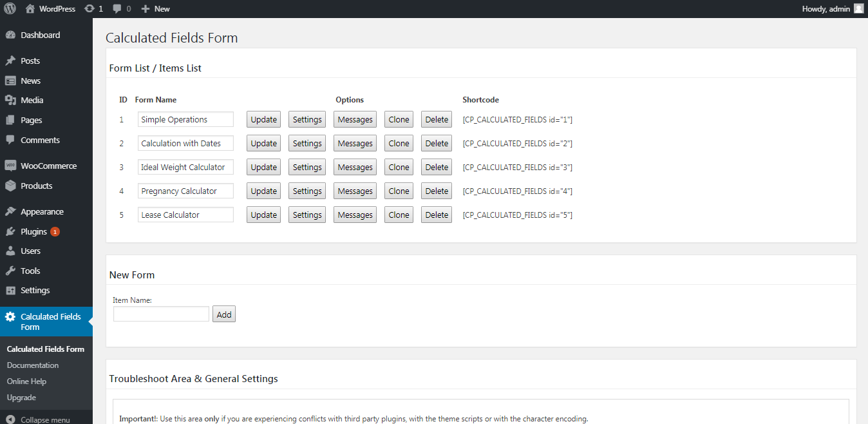Update the Lease Calculator form
Screen dimensions: 868x424
pyautogui.click(x=263, y=215)
